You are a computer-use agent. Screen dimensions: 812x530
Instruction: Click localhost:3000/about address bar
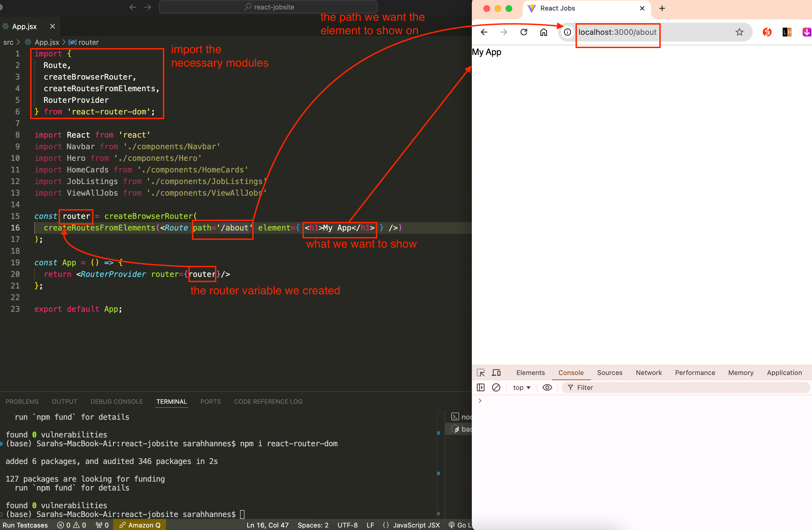tap(618, 32)
